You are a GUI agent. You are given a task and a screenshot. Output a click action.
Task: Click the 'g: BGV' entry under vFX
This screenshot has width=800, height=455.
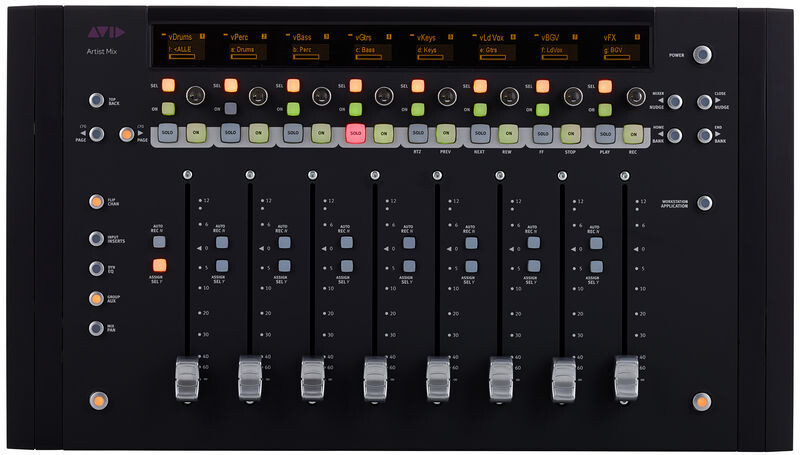pyautogui.click(x=615, y=50)
